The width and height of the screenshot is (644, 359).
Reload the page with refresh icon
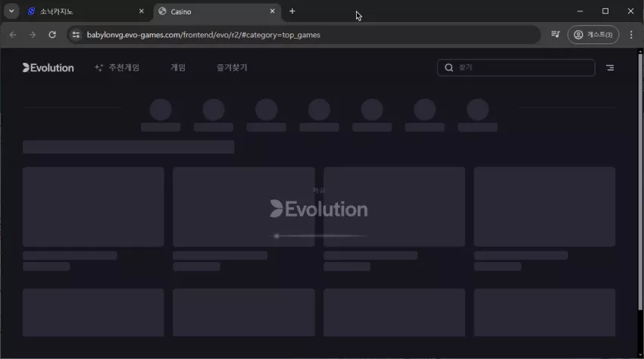coord(52,35)
